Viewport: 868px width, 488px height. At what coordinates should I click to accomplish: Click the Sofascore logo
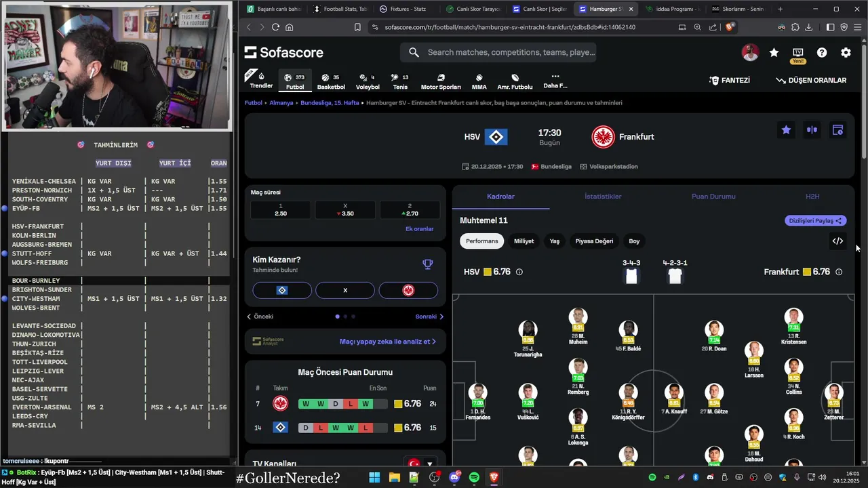click(283, 52)
